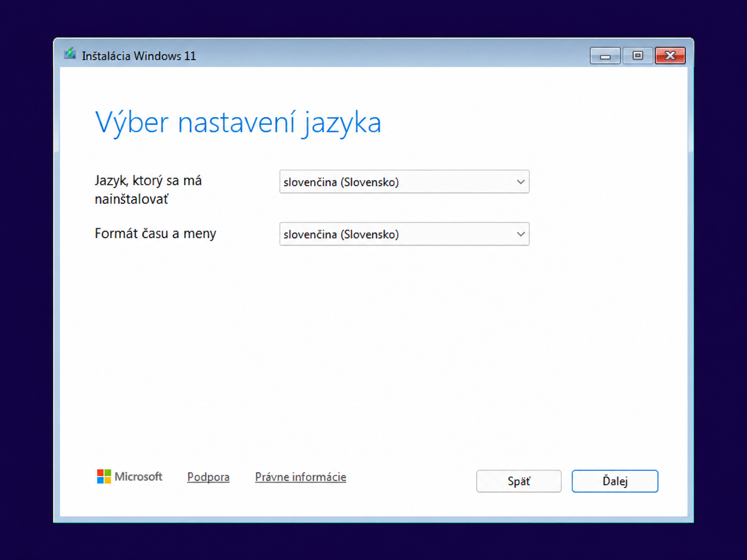
Task: Click the Windows setup icon in title bar
Action: coord(70,54)
